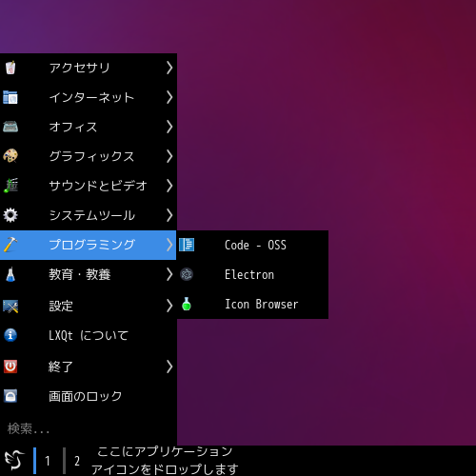Select the highlighted プログラミング entry
Image resolution: width=476 pixels, height=476 pixels.
pos(89,245)
